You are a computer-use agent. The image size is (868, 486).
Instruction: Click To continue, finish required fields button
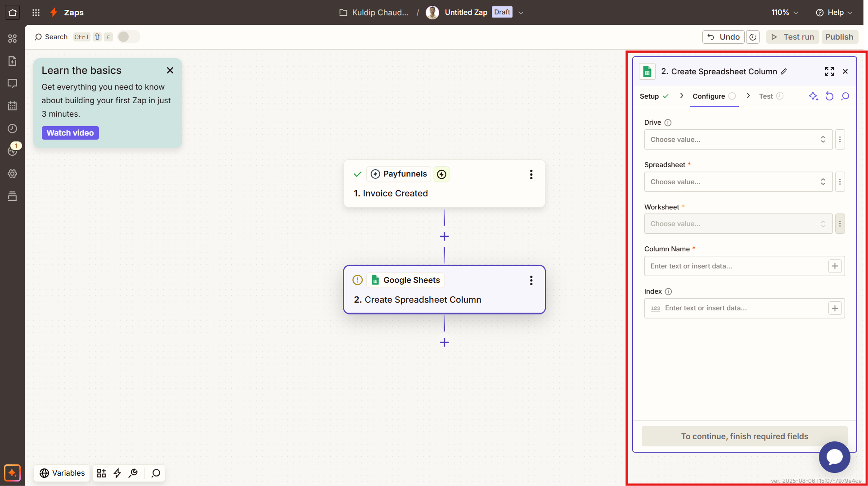pyautogui.click(x=744, y=436)
